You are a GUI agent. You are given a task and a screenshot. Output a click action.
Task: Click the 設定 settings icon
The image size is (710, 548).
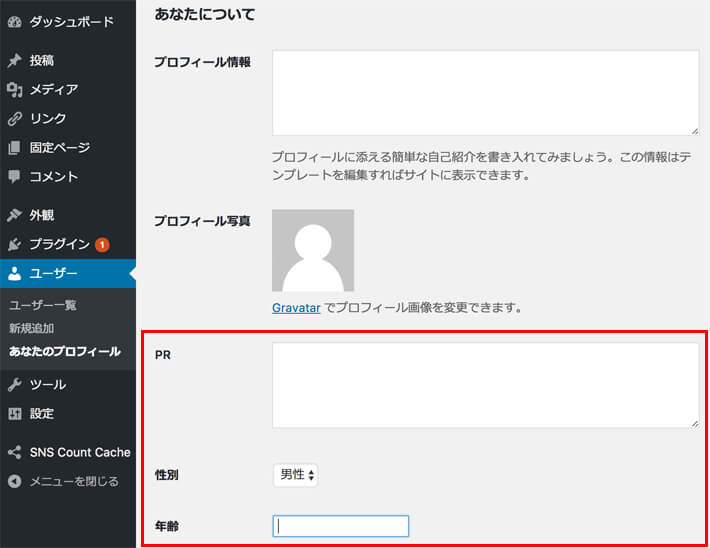coord(15,414)
